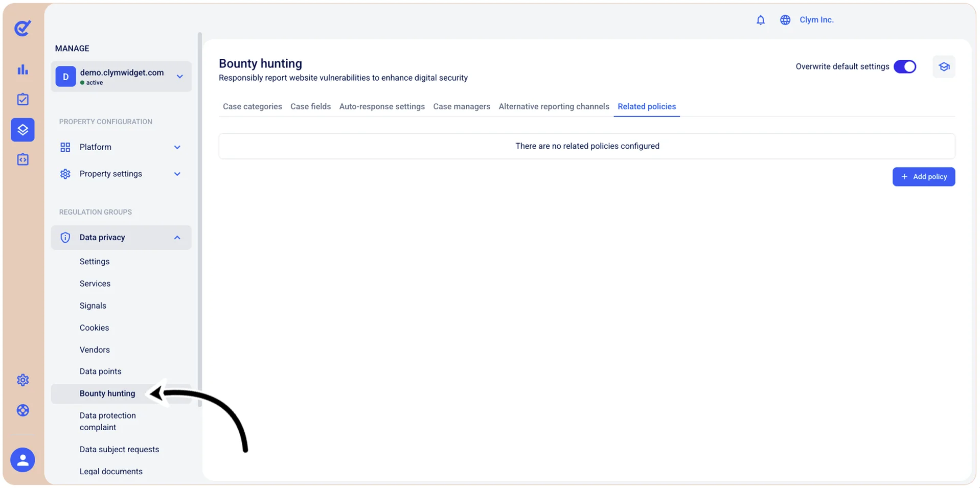This screenshot has height=488, width=980.
Task: Select Bounty hunting in the sidebar
Action: pos(121,393)
